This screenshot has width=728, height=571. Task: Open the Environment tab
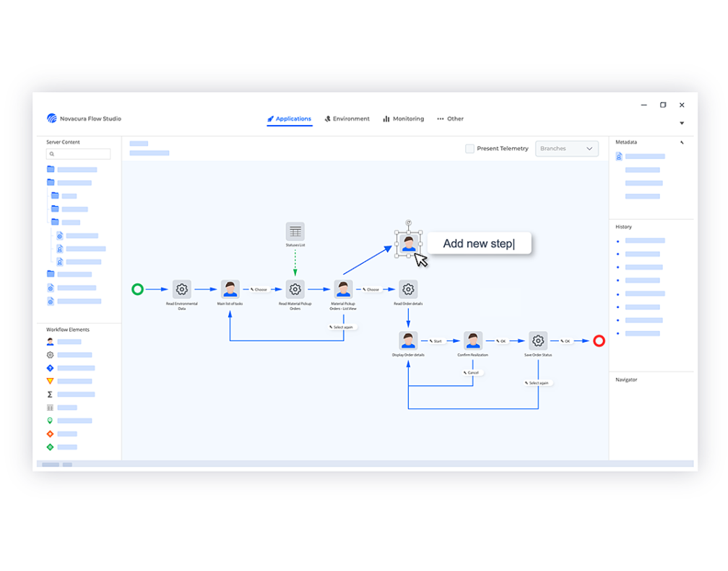[347, 119]
